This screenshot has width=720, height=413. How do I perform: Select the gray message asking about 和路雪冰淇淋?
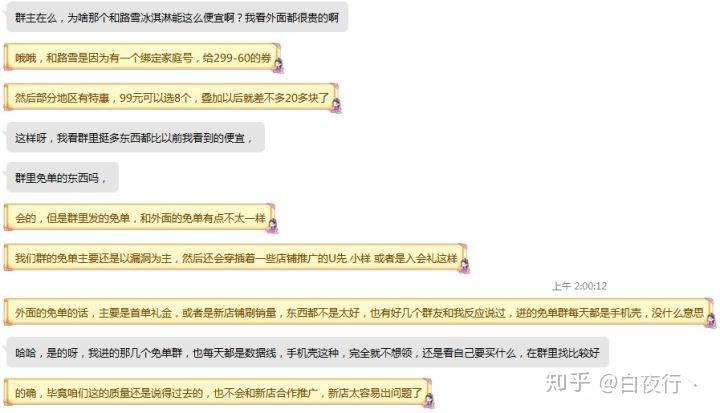pyautogui.click(x=177, y=17)
